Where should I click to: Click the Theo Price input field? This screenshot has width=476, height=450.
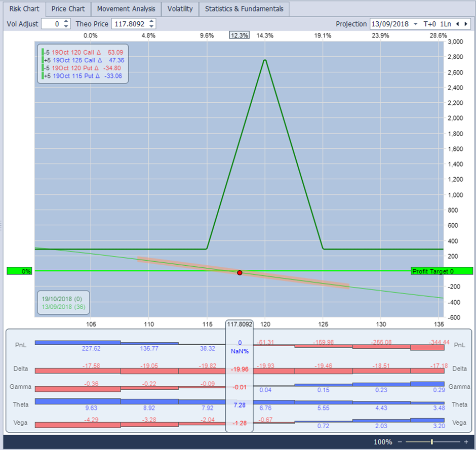(x=129, y=24)
